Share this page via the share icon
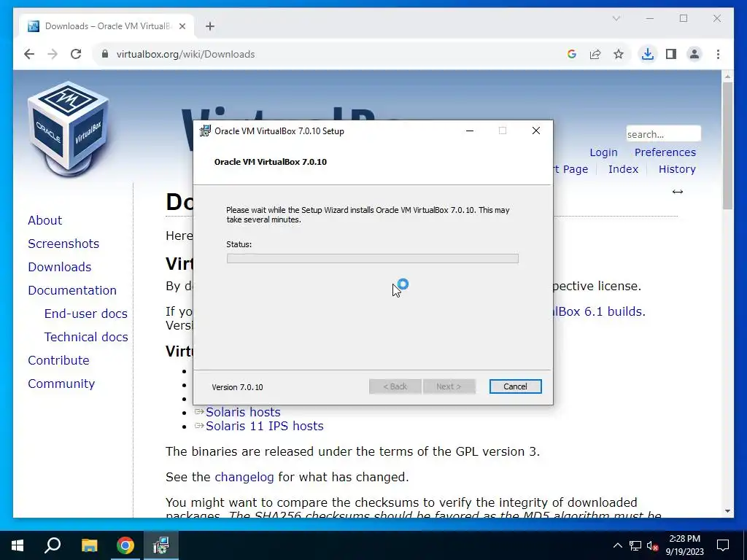The image size is (747, 560). [x=595, y=54]
